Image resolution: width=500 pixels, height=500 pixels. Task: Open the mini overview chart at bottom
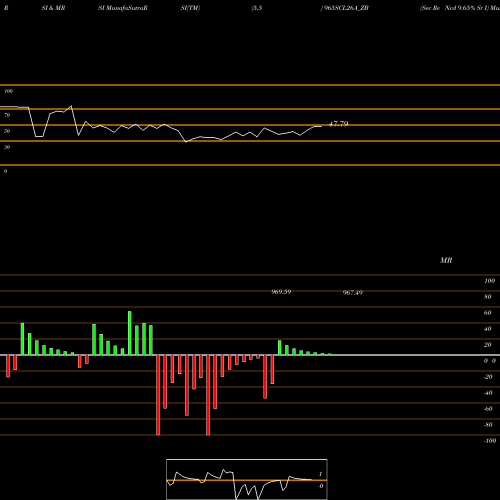247,479
